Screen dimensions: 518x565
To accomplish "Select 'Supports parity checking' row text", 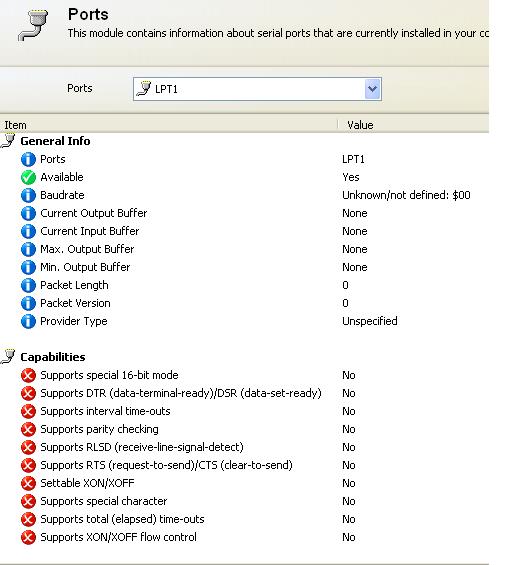I will [99, 430].
